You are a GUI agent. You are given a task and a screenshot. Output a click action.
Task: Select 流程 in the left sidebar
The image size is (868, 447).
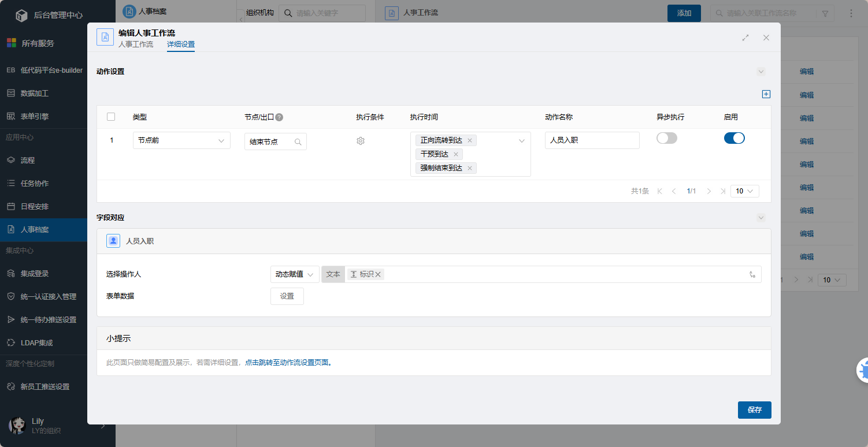coord(28,160)
